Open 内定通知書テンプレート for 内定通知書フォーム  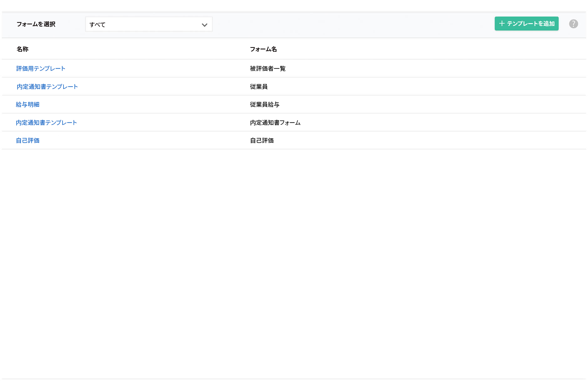tap(46, 122)
